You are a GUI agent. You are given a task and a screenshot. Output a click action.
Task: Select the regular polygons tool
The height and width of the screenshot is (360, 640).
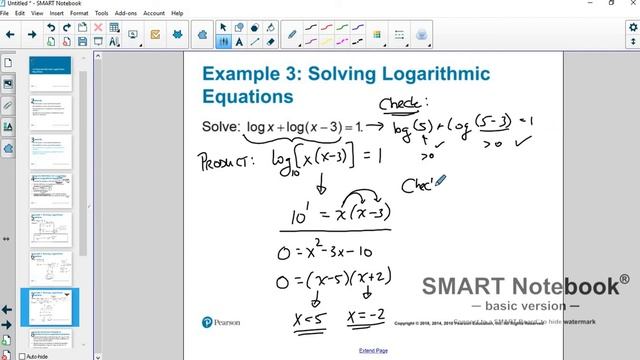pos(255,27)
